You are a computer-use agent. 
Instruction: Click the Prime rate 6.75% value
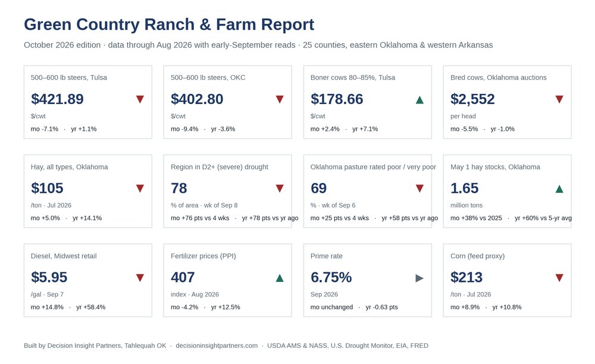click(x=331, y=277)
